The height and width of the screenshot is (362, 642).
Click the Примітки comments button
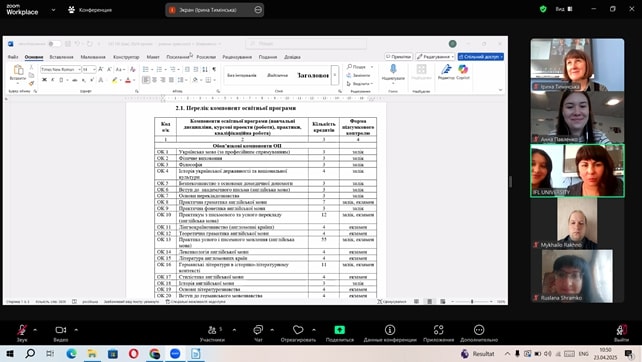(398, 57)
